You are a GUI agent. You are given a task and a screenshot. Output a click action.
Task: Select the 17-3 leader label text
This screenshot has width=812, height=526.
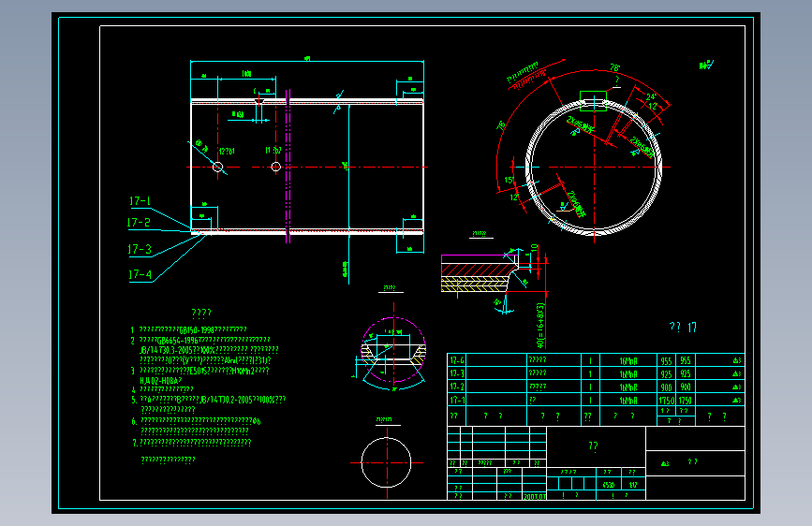pos(140,250)
